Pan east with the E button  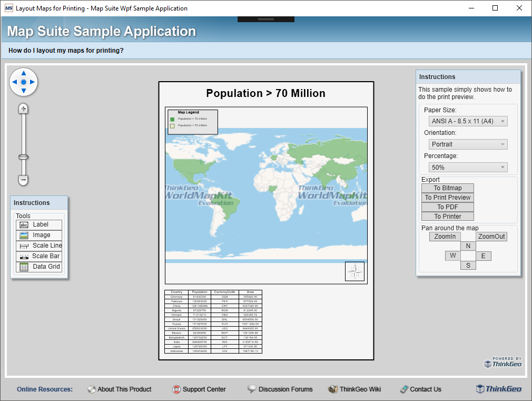(x=484, y=256)
